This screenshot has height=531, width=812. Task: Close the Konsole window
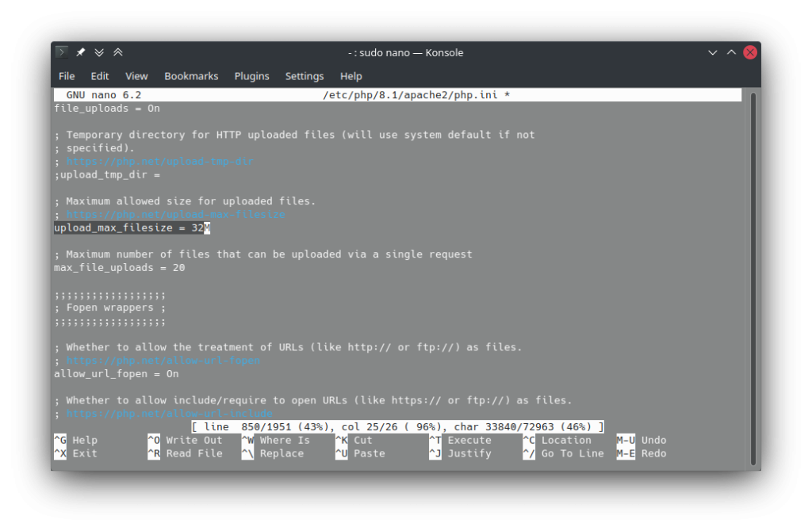point(749,52)
